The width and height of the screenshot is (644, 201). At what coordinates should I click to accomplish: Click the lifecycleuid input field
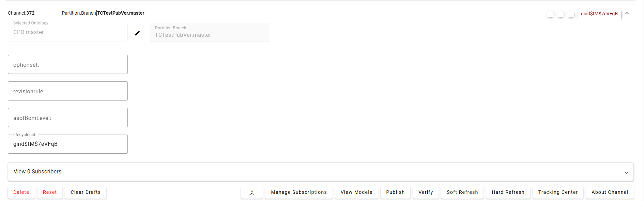tap(68, 144)
